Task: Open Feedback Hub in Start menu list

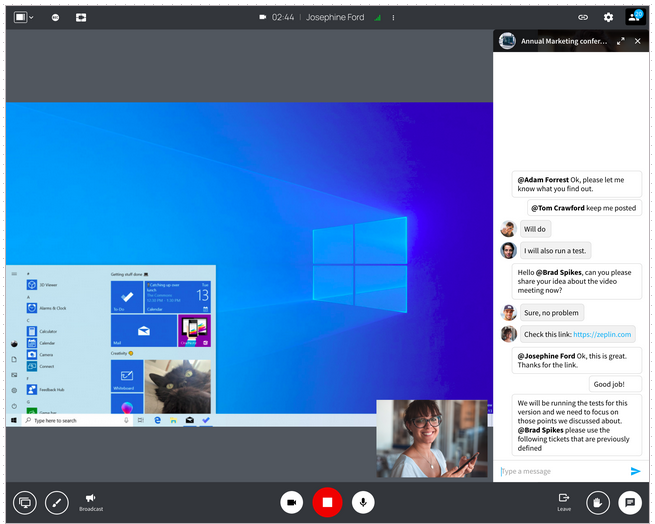Action: tap(46, 390)
